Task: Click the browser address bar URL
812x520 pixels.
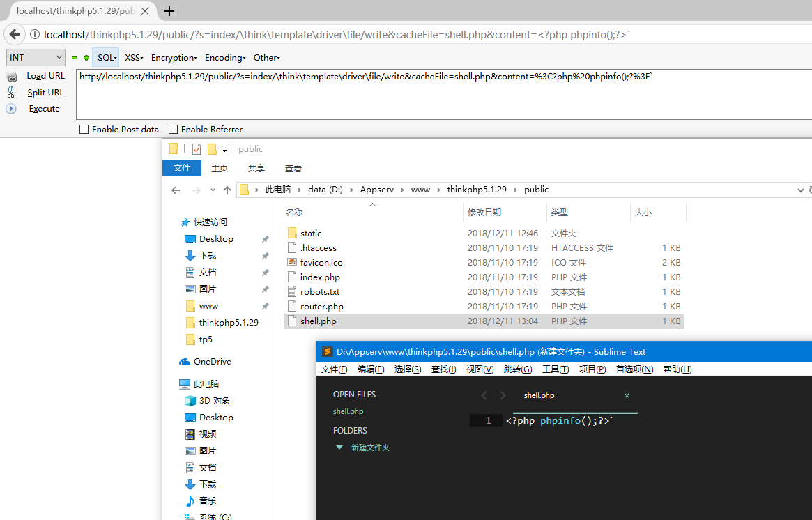Action: point(337,35)
